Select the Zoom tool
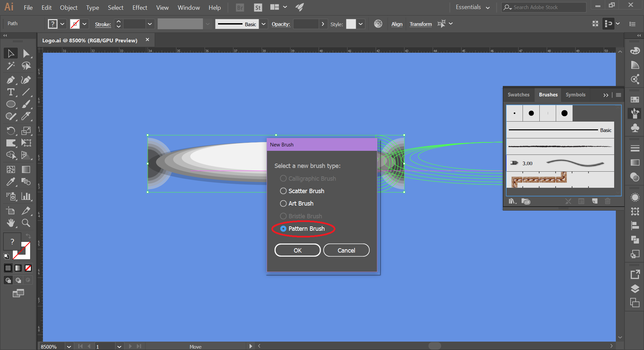This screenshot has height=350, width=644. [x=26, y=223]
